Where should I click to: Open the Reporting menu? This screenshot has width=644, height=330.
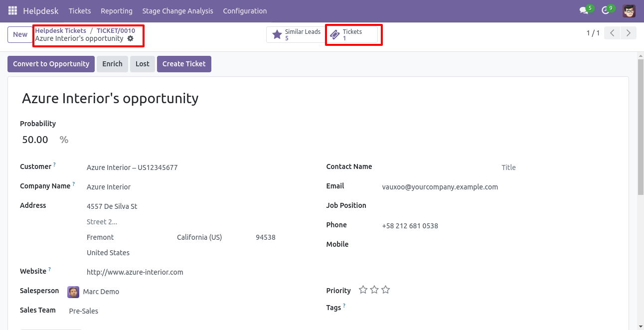click(117, 10)
